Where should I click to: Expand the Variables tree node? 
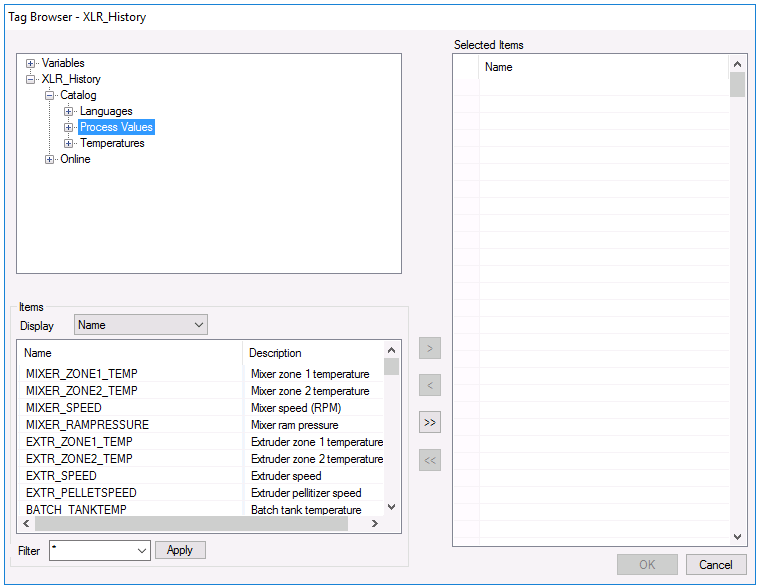(x=30, y=63)
